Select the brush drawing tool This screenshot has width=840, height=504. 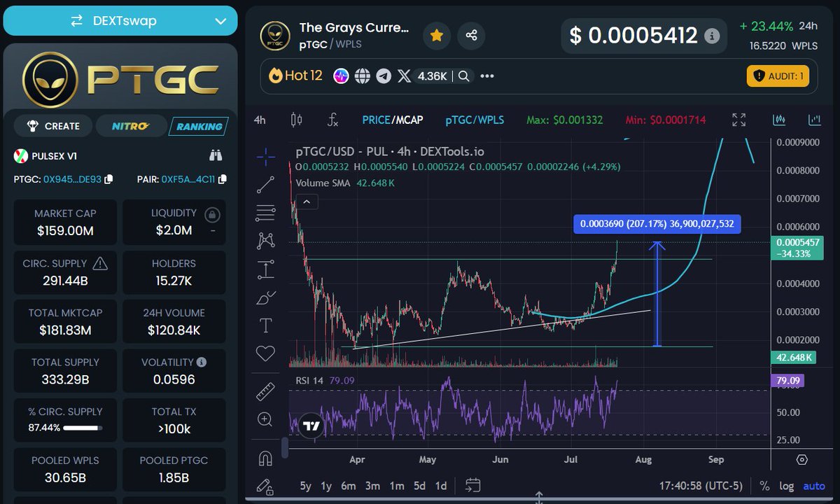[x=265, y=297]
